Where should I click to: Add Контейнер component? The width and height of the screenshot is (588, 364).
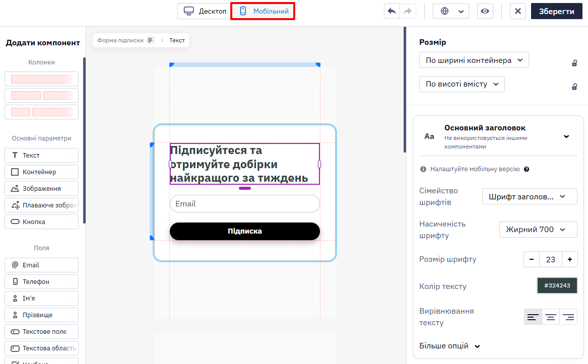(42, 172)
